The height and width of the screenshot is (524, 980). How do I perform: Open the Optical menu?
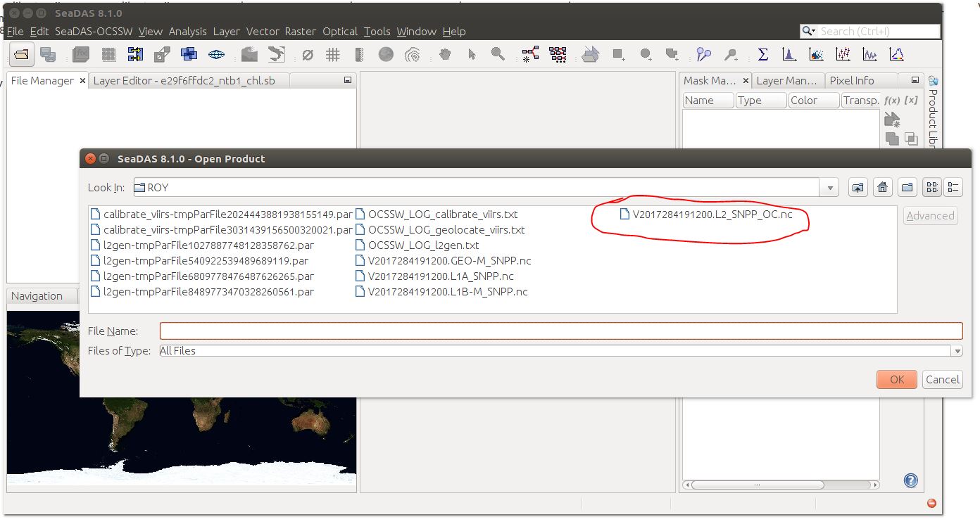[x=340, y=32]
